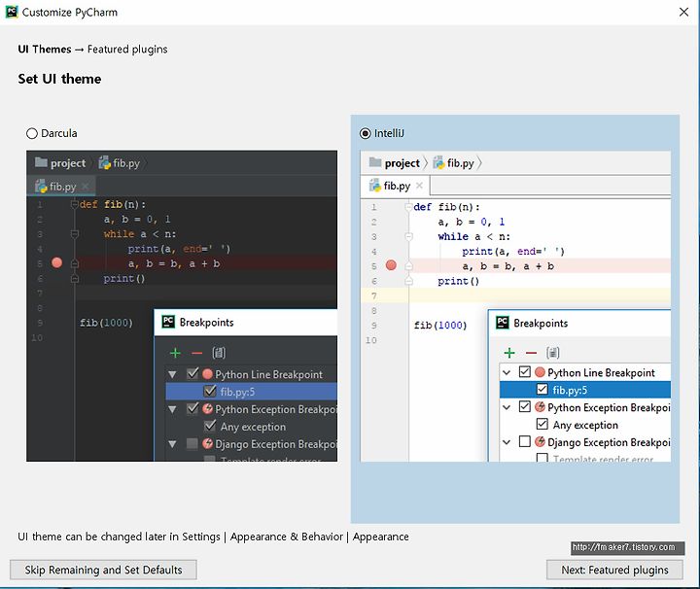Image resolution: width=700 pixels, height=589 pixels.
Task: Toggle Python Line Breakpoint checkbox in Darcula preview
Action: (x=192, y=373)
